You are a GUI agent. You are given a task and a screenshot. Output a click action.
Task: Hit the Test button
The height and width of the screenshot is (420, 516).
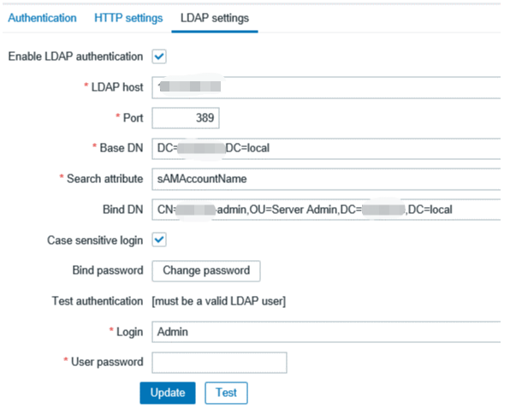coord(226,393)
